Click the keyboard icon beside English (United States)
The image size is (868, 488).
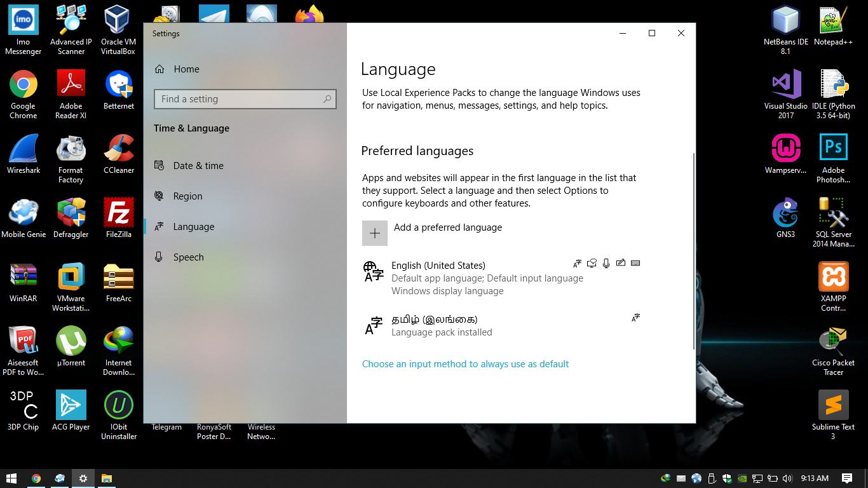pyautogui.click(x=635, y=262)
